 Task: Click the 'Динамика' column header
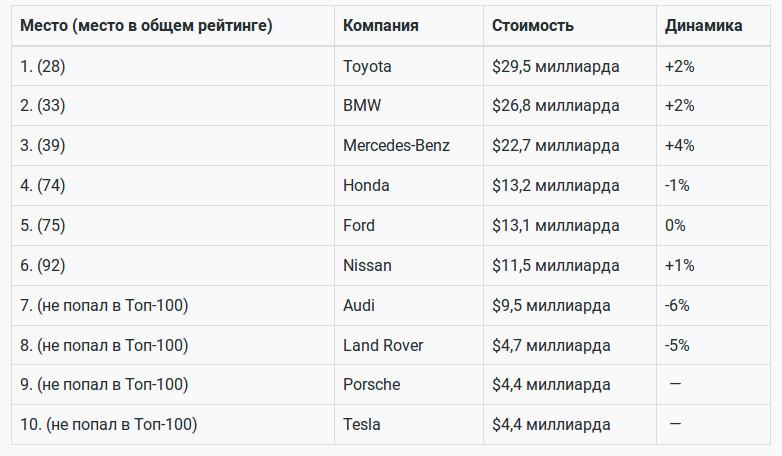pos(703,25)
